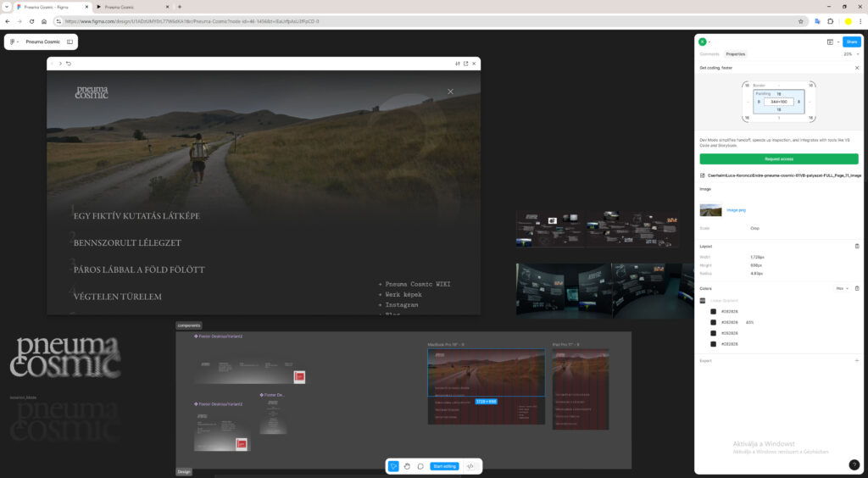Restart the prototype preview
This screenshot has width=868, height=478.
click(x=69, y=64)
